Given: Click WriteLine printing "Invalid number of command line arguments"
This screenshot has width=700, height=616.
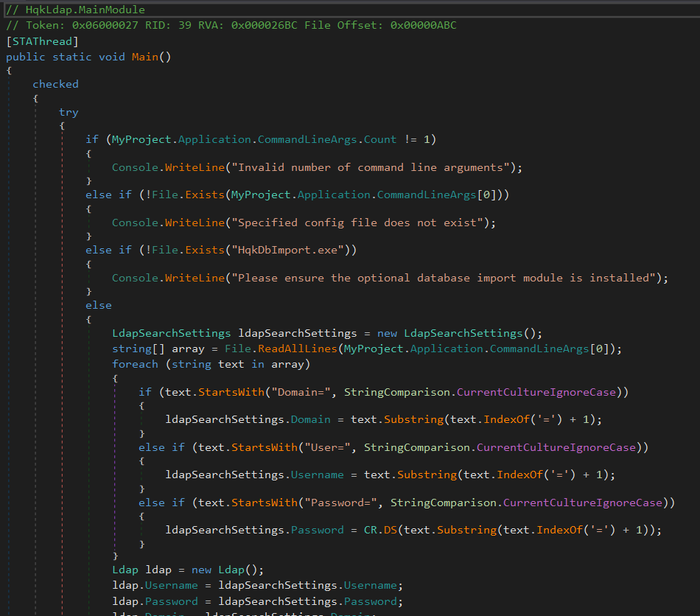Looking at the screenshot, I should pos(195,168).
